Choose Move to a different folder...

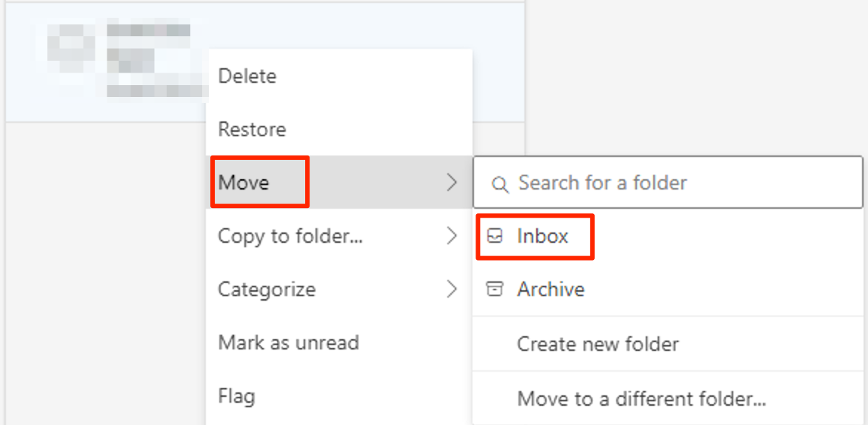641,399
